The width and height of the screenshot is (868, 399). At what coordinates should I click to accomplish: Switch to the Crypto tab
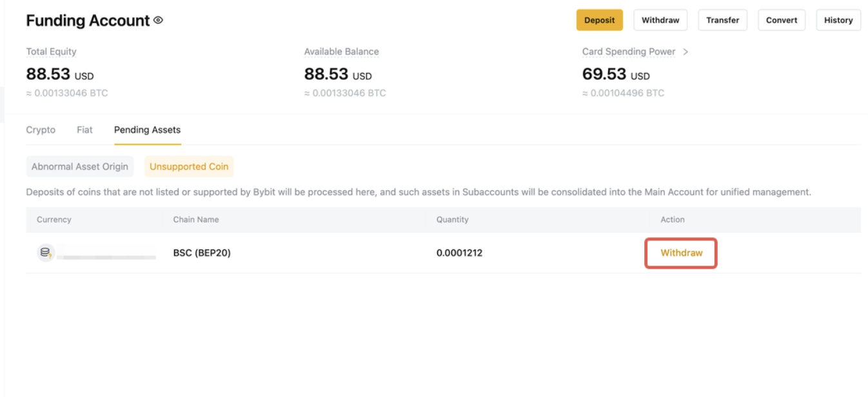(x=41, y=130)
